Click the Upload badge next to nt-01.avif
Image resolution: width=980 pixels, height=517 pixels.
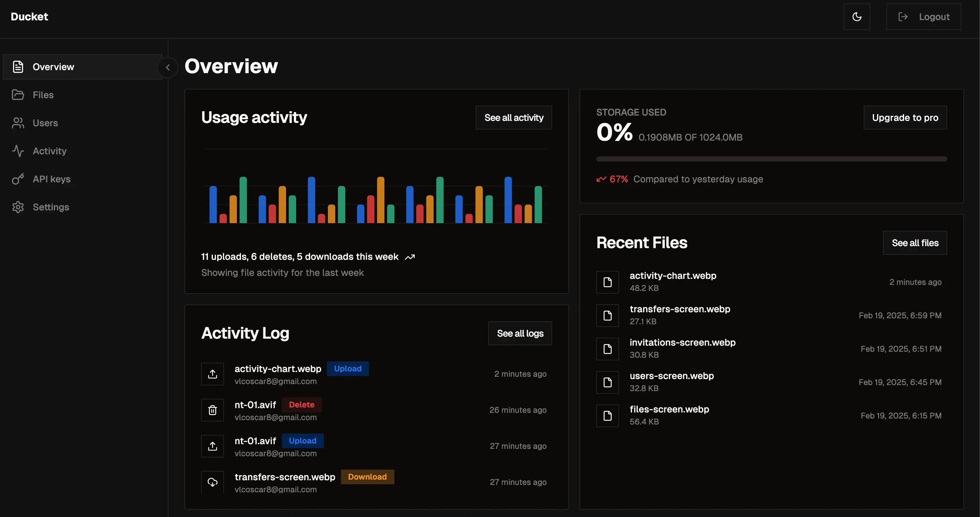pos(302,441)
